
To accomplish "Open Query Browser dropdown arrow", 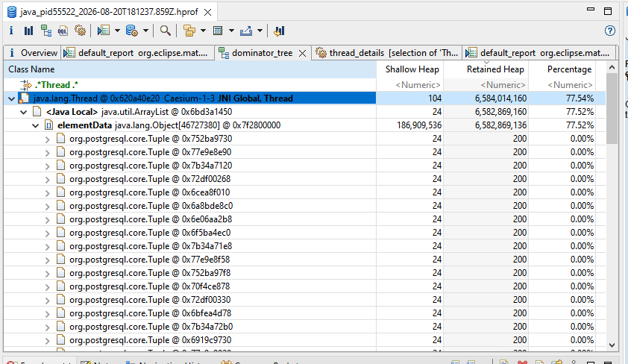I will [145, 31].
